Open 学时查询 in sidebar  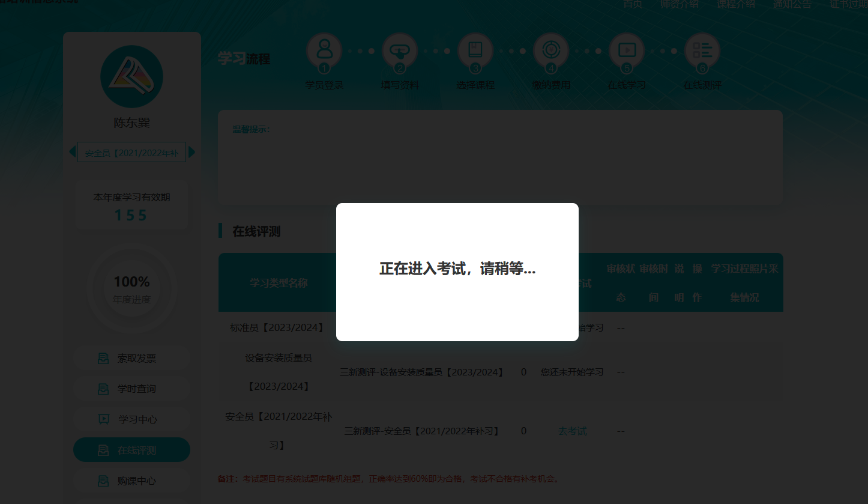click(x=132, y=389)
